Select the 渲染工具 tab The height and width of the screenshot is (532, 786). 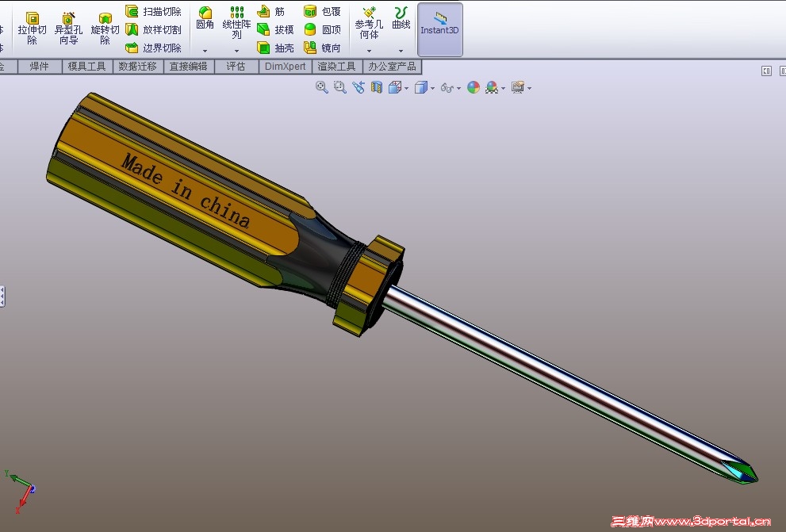click(x=336, y=66)
